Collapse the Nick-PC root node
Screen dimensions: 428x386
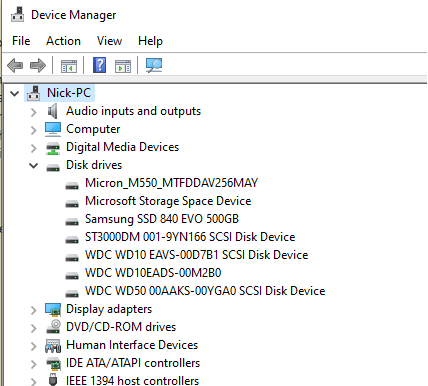pyautogui.click(x=14, y=93)
